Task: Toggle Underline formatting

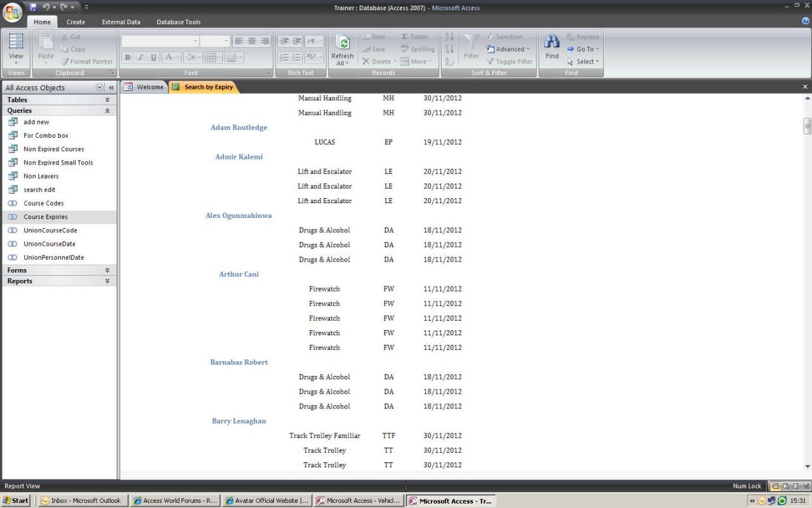Action: [x=153, y=57]
